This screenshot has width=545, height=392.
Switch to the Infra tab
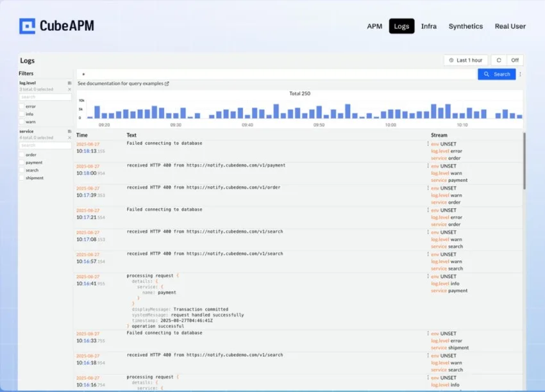point(428,26)
